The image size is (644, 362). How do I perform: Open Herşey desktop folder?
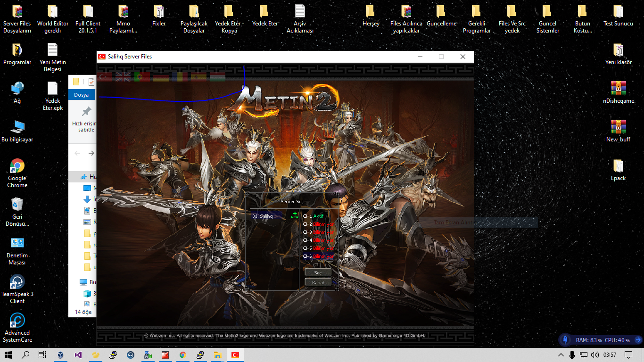(x=371, y=16)
